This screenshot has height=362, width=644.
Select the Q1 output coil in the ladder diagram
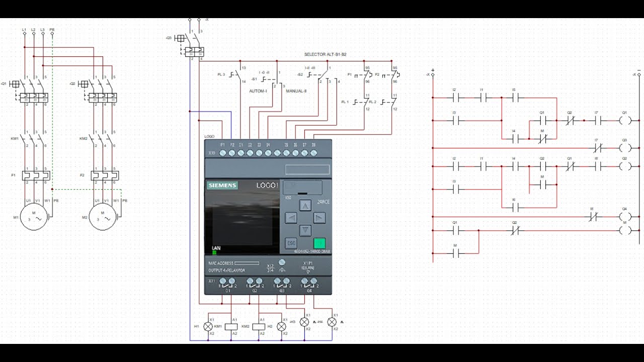[624, 121]
